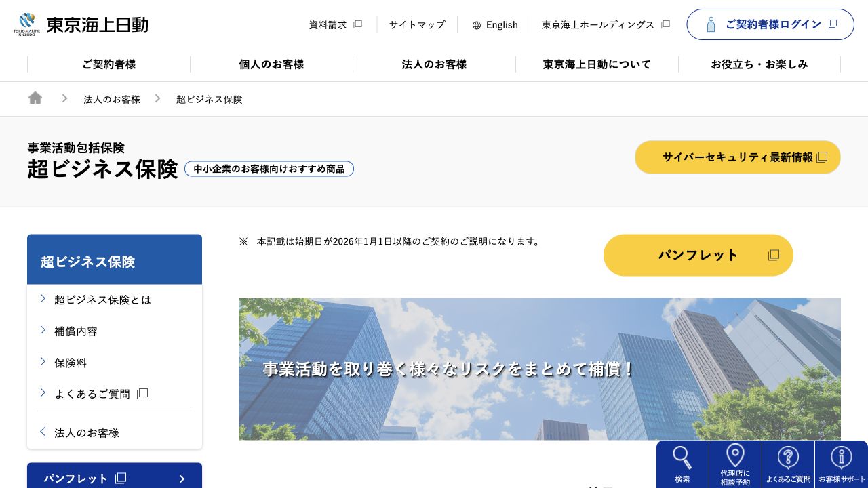This screenshot has width=868, height=488.
Task: Open 東京海上日動について main menu
Action: pyautogui.click(x=597, y=64)
